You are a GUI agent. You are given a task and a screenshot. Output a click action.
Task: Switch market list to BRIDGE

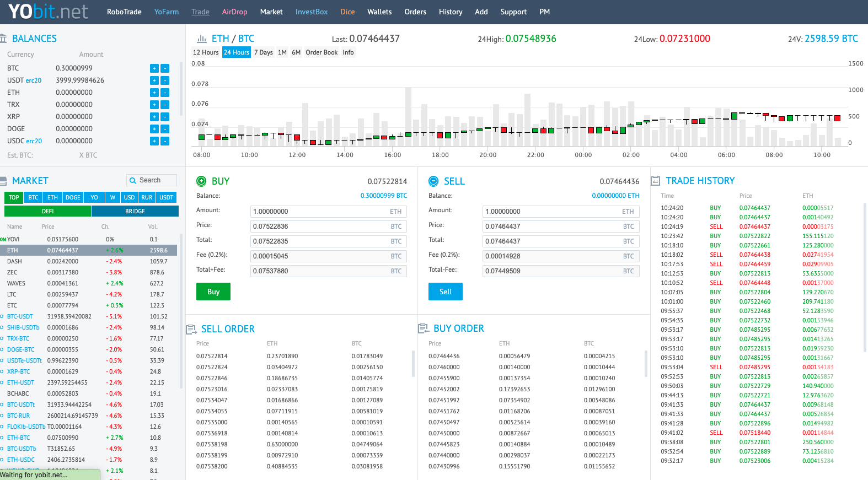point(135,211)
